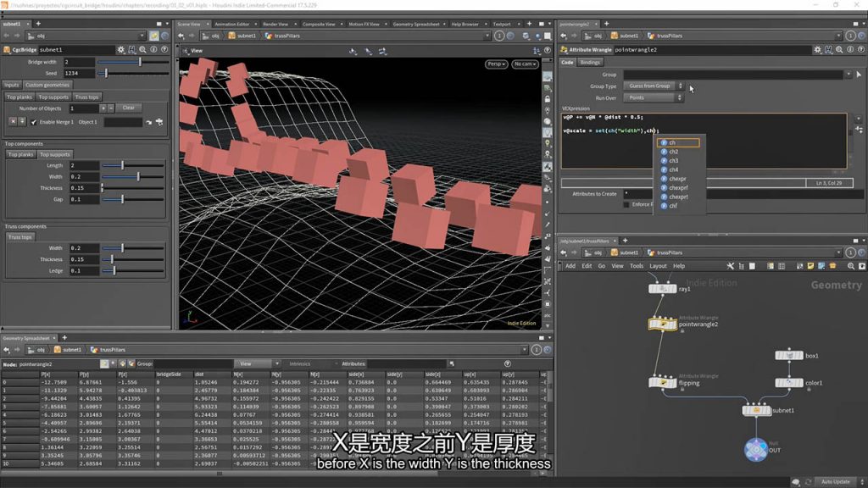Select the color1 node
Image resolution: width=868 pixels, height=488 pixels.
point(789,383)
